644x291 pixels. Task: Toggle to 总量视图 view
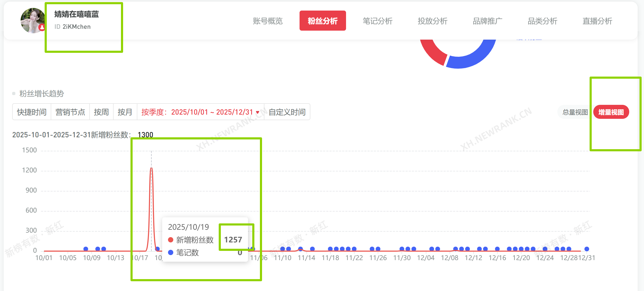pyautogui.click(x=575, y=112)
